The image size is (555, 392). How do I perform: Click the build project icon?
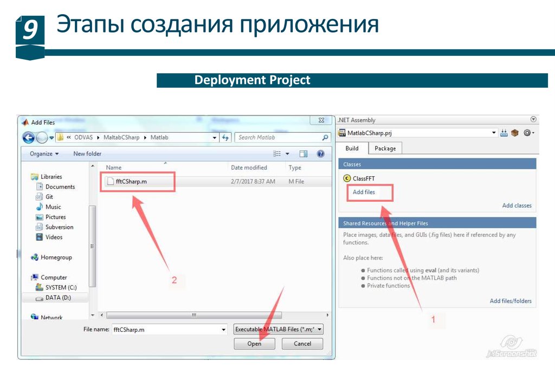tap(504, 133)
